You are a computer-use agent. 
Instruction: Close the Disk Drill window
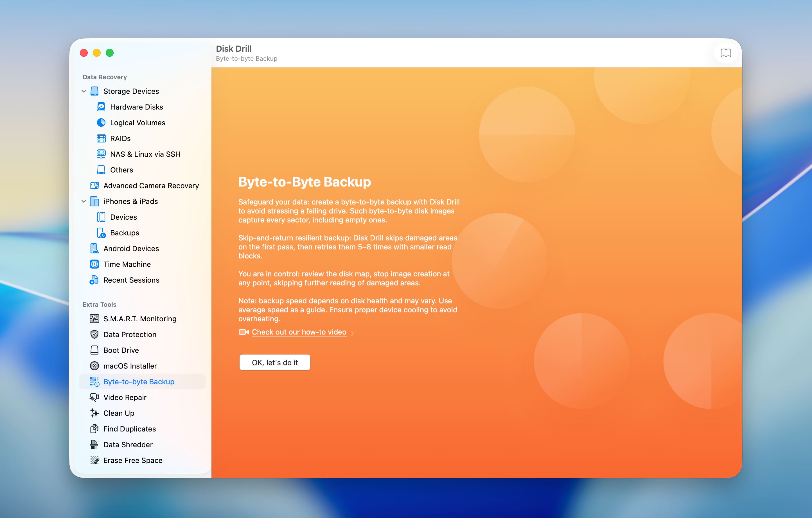tap(84, 53)
